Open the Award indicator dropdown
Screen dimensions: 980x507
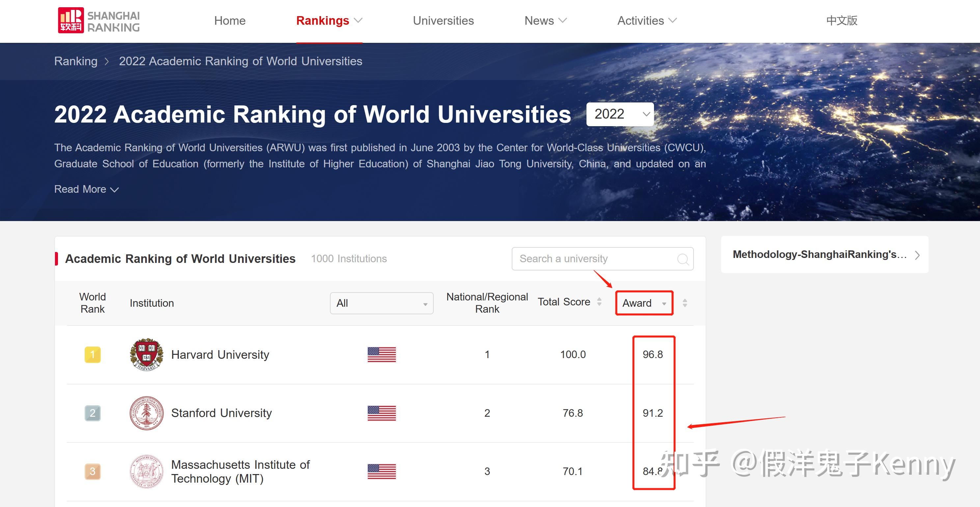tap(644, 303)
